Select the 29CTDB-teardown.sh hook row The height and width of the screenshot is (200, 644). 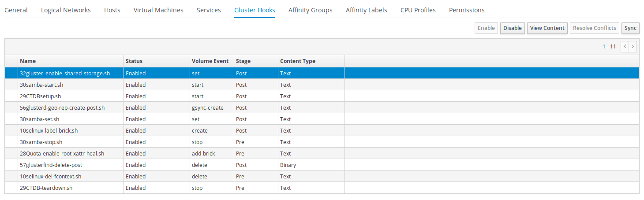pyautogui.click(x=46, y=188)
